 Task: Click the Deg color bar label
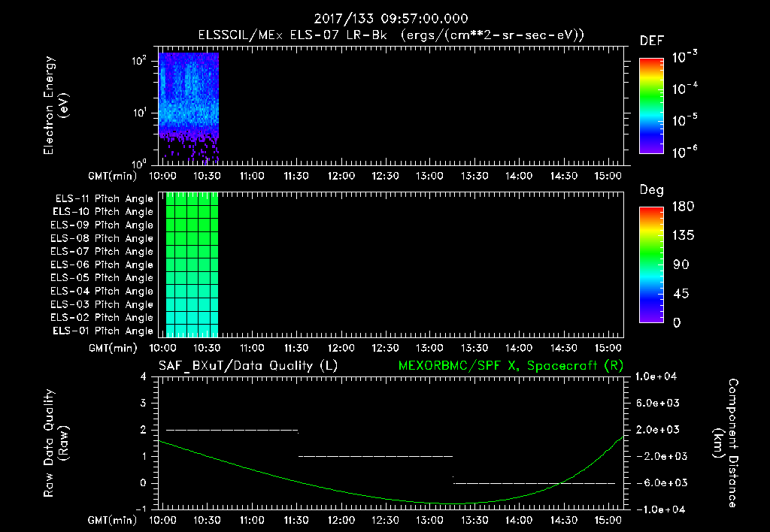click(x=652, y=190)
